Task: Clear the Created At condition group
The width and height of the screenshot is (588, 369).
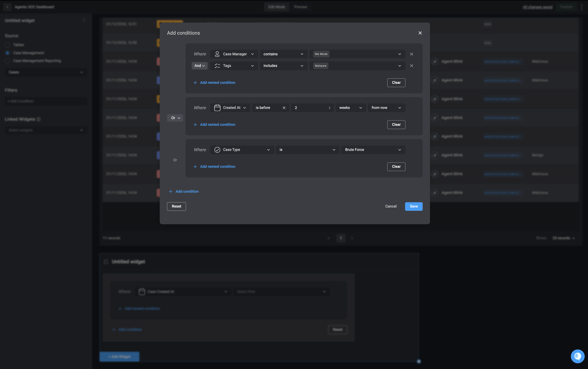Action: [396, 125]
